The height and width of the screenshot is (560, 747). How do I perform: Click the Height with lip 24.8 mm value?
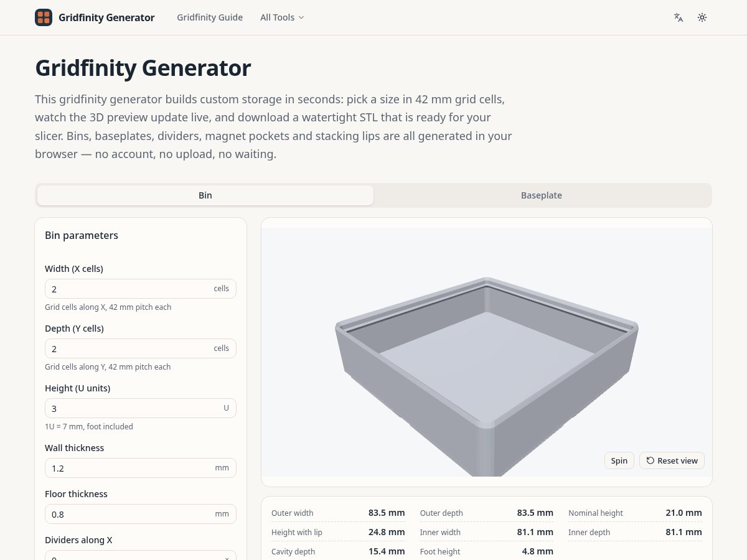coord(387,532)
